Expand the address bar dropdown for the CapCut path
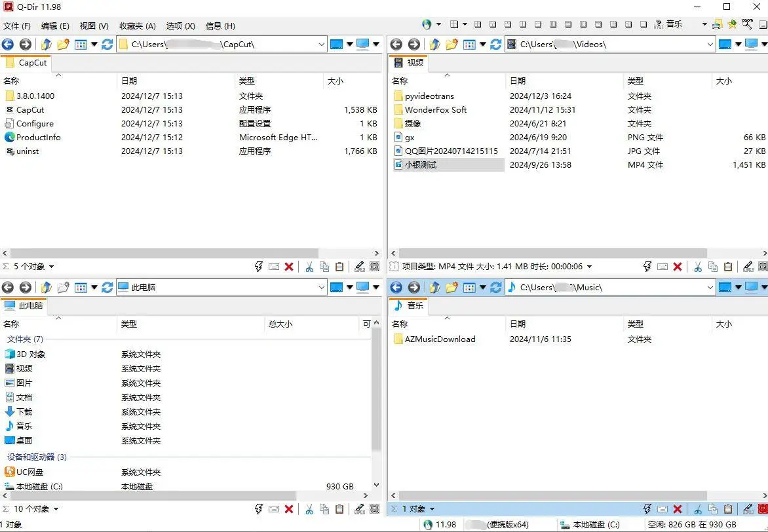The height and width of the screenshot is (532, 768). point(321,44)
